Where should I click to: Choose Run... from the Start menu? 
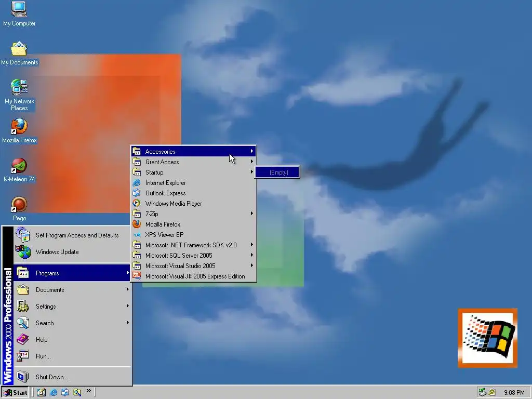pyautogui.click(x=72, y=356)
